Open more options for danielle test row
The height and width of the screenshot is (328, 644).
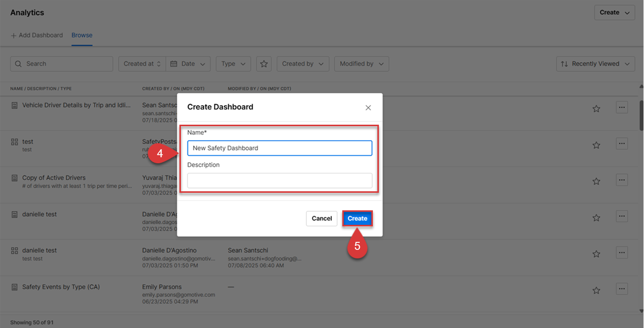click(621, 216)
